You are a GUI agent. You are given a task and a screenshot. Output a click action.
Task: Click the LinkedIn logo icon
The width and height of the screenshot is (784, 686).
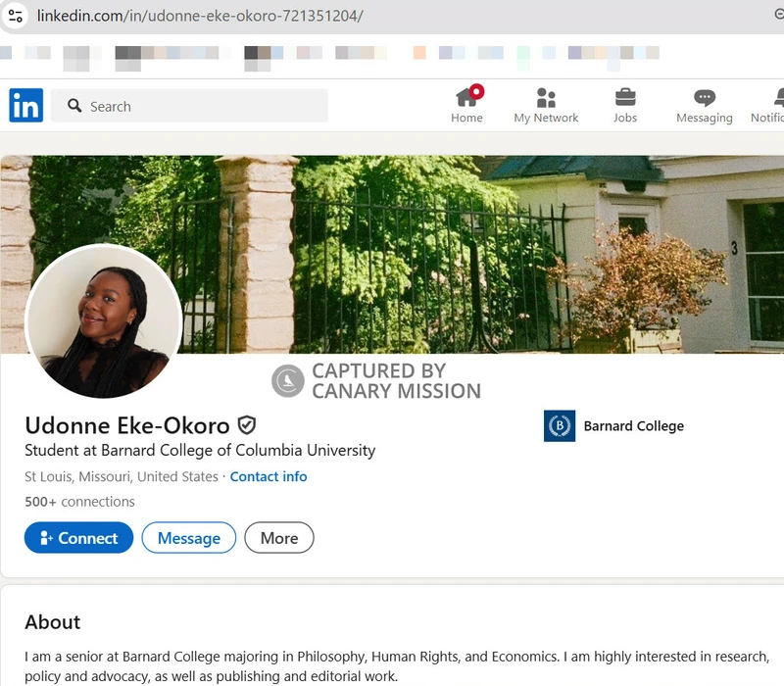[26, 106]
